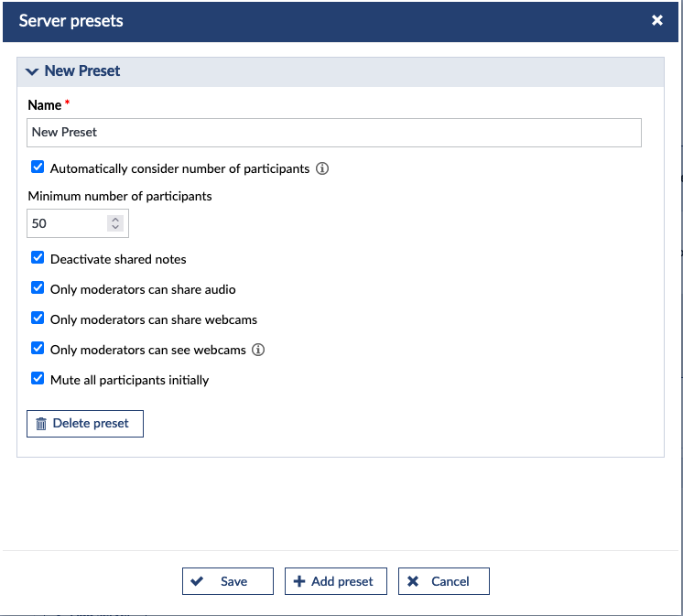The width and height of the screenshot is (683, 616).
Task: Cancel the preset changes
Action: coord(443,581)
